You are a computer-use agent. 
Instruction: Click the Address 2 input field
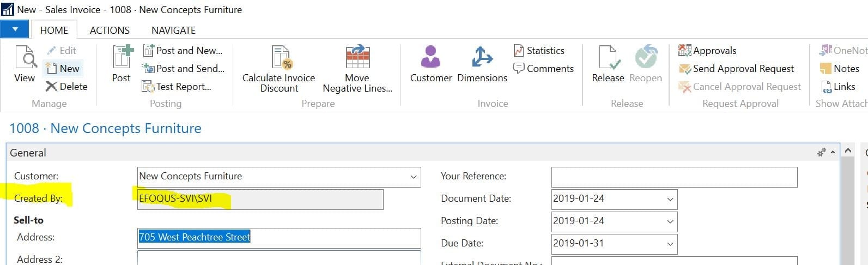pyautogui.click(x=279, y=258)
